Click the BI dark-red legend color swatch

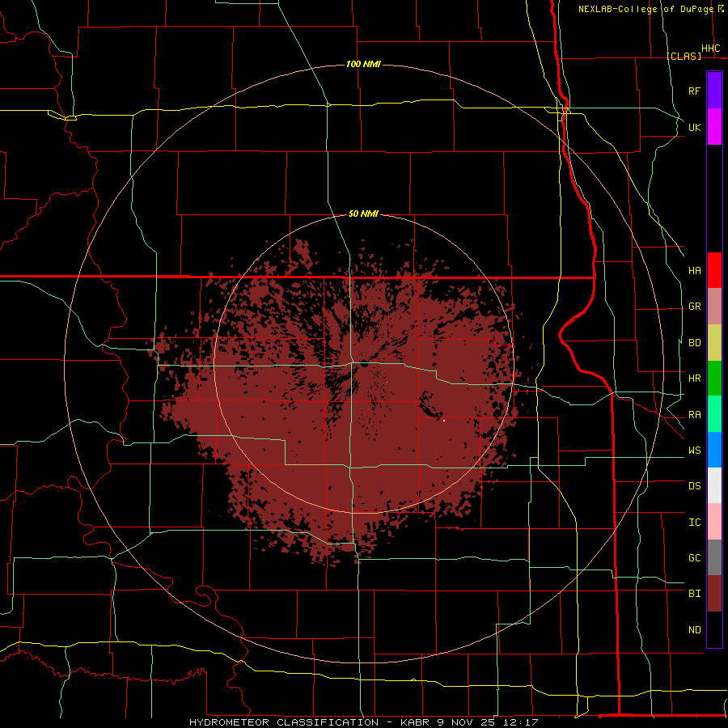714,594
